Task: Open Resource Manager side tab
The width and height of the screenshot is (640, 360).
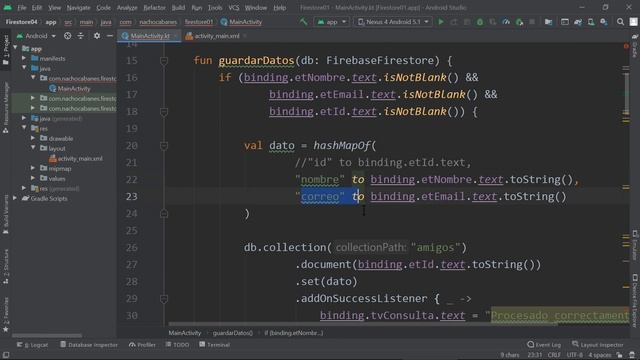Action: pos(6,108)
